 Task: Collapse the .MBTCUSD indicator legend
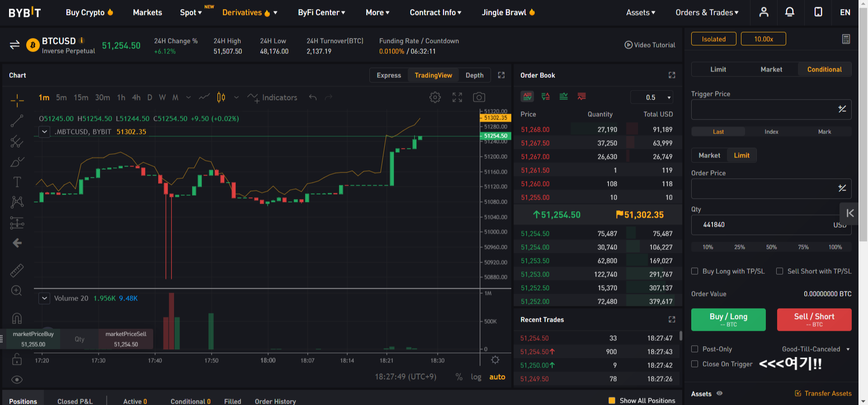44,132
